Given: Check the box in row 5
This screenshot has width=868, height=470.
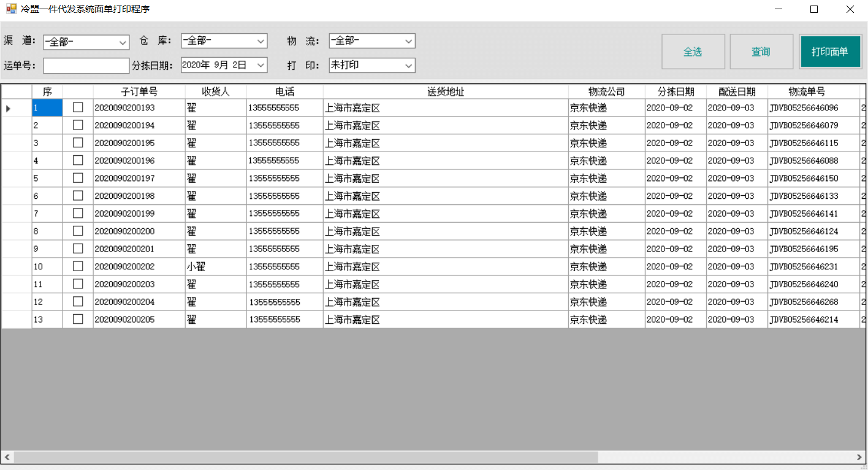Looking at the screenshot, I should [x=78, y=178].
